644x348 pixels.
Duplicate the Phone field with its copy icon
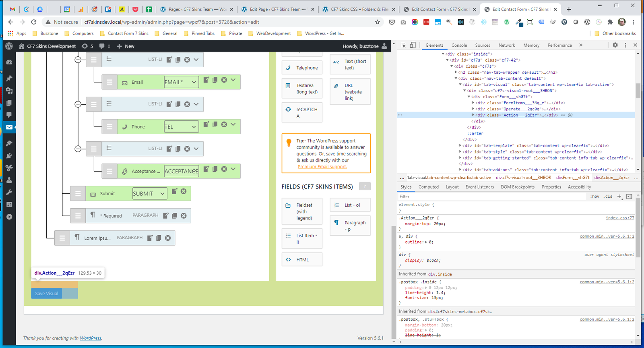pos(215,124)
